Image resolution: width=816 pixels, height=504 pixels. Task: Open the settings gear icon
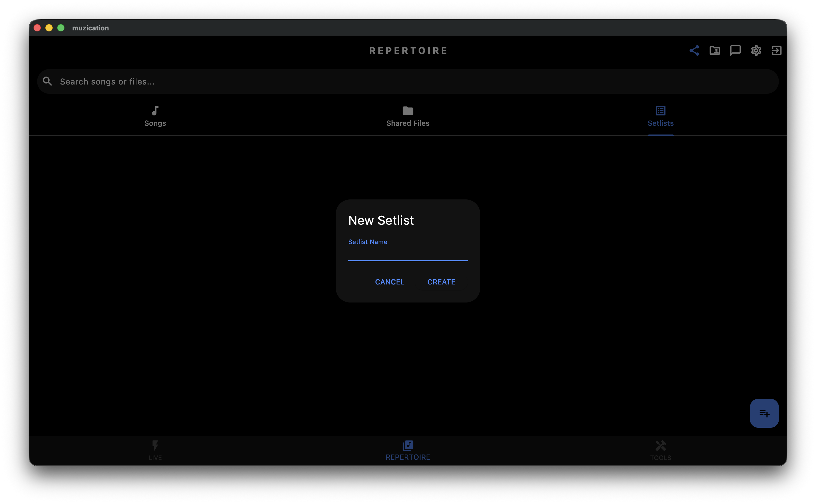[x=756, y=50]
